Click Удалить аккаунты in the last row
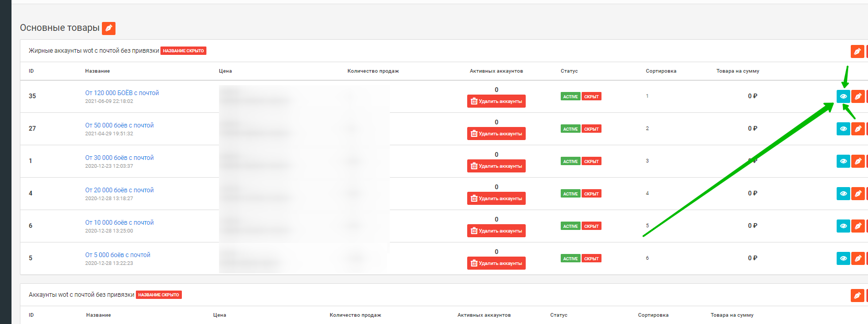868x324 pixels. coord(496,263)
